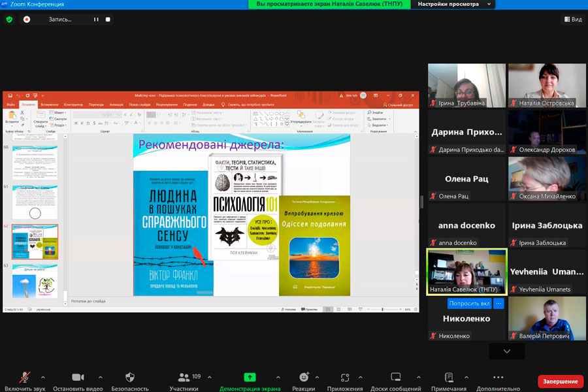The width and height of the screenshot is (588, 392).
Task: Open Дополнительно three-dots menu
Action: 498,378
